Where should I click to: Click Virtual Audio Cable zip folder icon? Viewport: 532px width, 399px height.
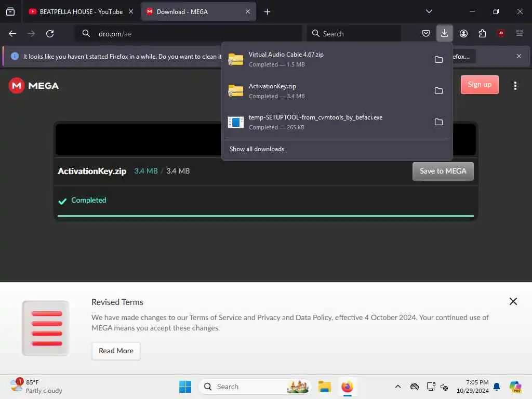[x=235, y=59]
